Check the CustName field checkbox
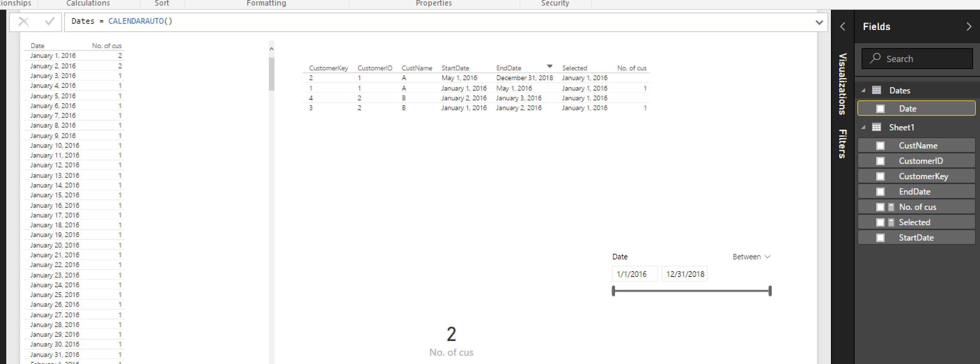Viewport: 980px width, 364px height. point(880,146)
